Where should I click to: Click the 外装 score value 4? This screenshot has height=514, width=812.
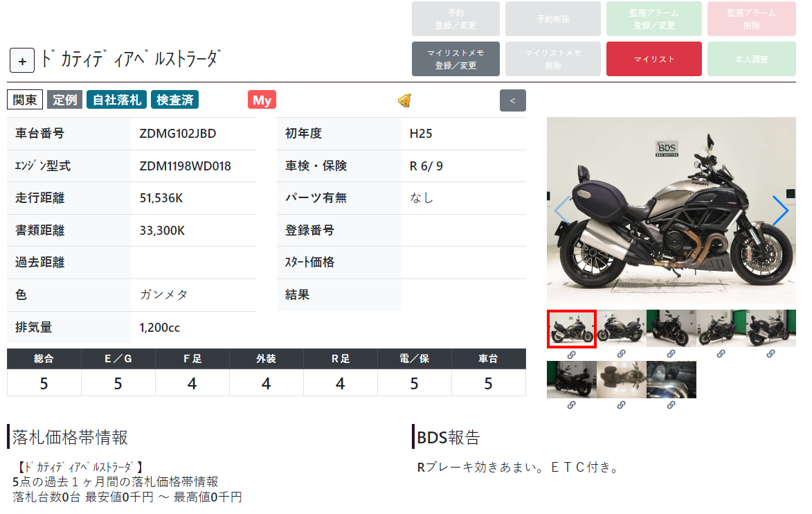(x=267, y=384)
